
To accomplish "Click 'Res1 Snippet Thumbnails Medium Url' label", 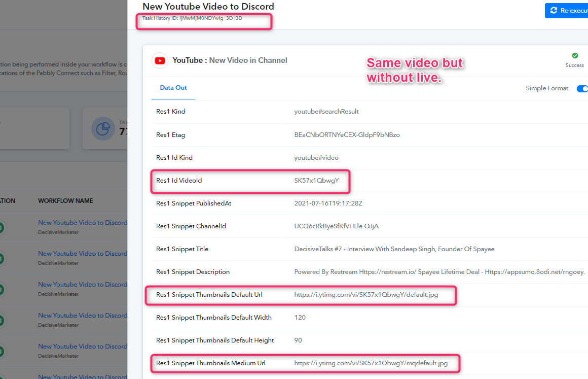I will click(211, 363).
